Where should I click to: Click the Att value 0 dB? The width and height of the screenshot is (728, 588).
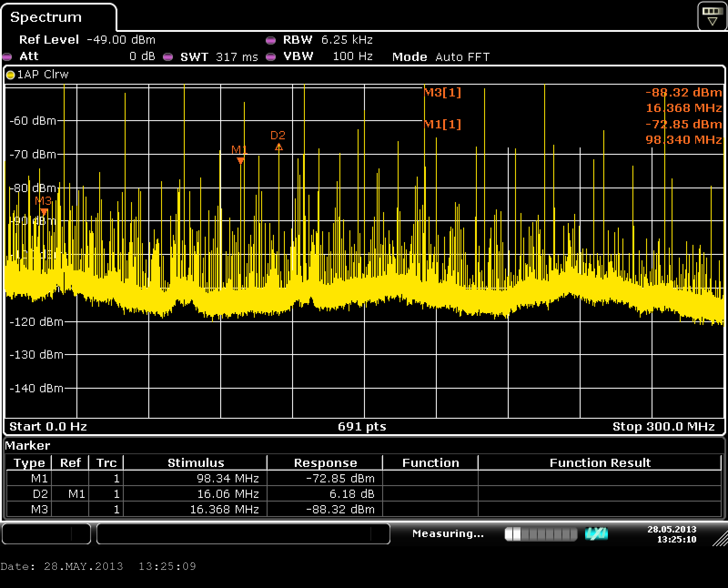[142, 56]
